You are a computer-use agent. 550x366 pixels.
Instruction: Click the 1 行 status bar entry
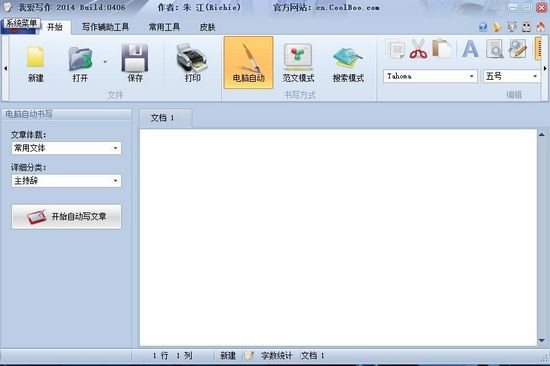(160, 356)
